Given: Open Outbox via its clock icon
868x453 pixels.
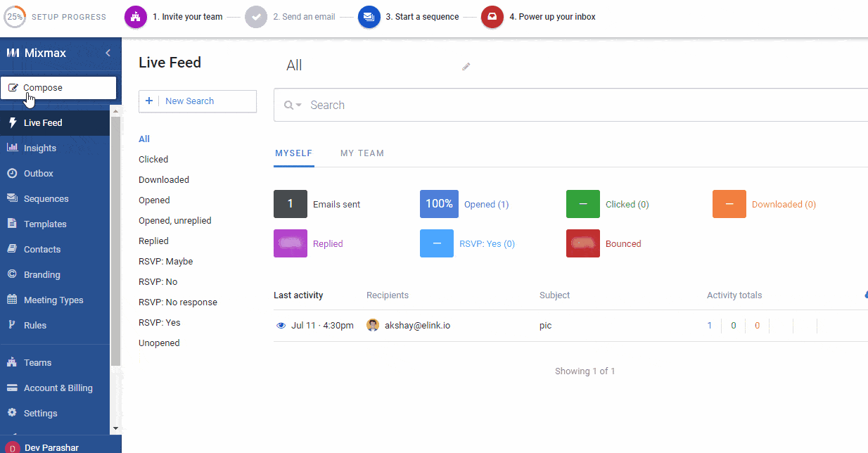Looking at the screenshot, I should pyautogui.click(x=12, y=173).
